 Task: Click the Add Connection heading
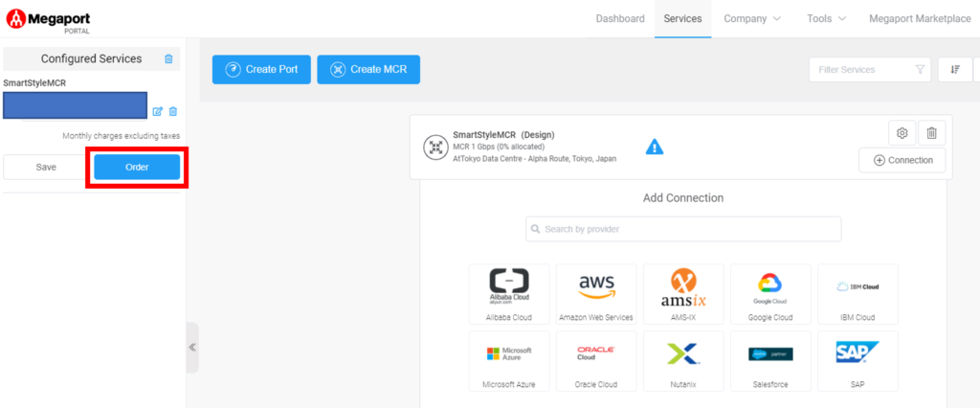pyautogui.click(x=683, y=197)
